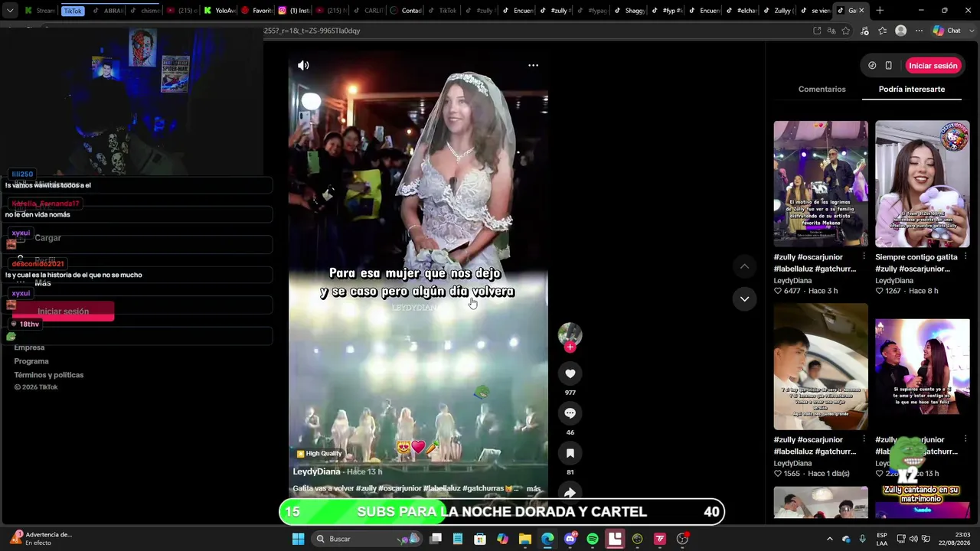Switch to the YoloAv browser tab
The image size is (980, 551).
point(220,11)
